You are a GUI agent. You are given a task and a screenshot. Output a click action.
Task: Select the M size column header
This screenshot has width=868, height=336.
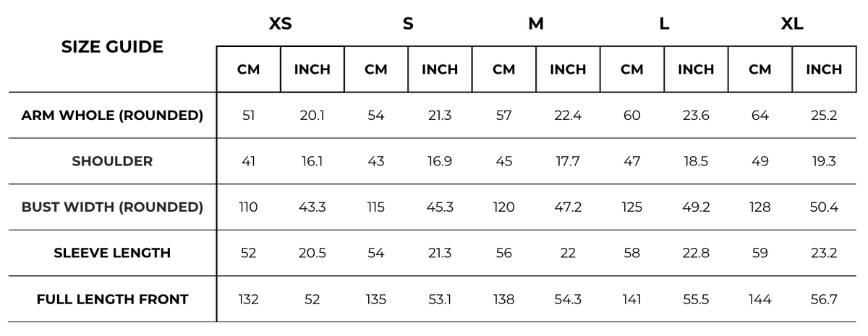point(535,23)
